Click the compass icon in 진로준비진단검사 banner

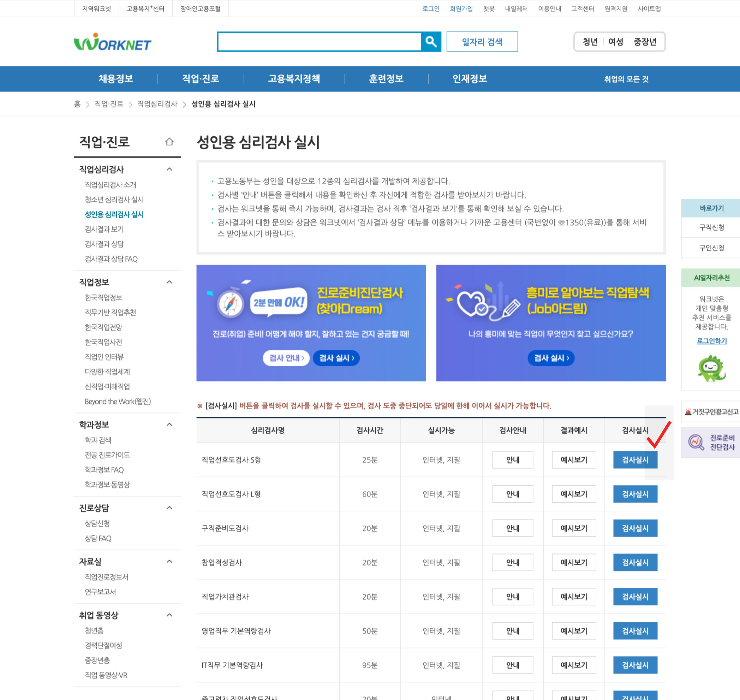[x=230, y=304]
